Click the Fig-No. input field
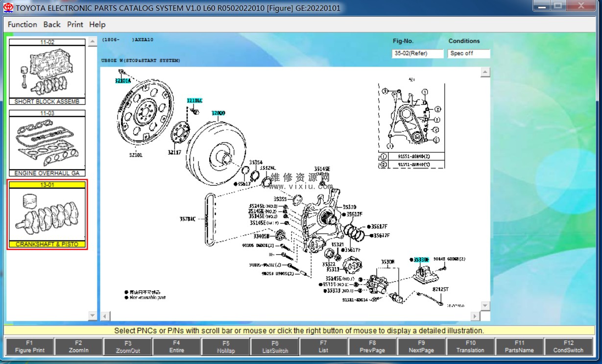602x364 pixels. click(x=417, y=53)
